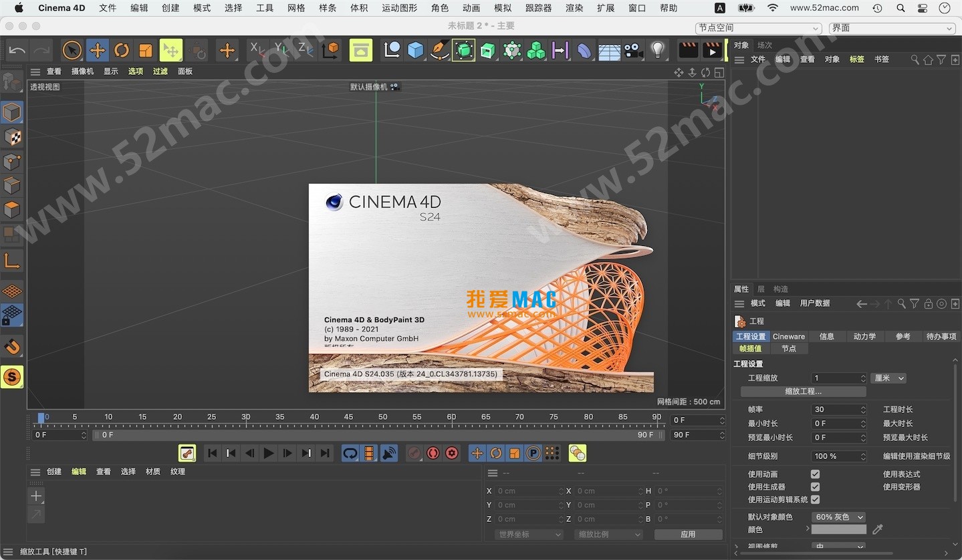Toggle the 使用动画 checkbox
The height and width of the screenshot is (560, 962).
point(815,474)
